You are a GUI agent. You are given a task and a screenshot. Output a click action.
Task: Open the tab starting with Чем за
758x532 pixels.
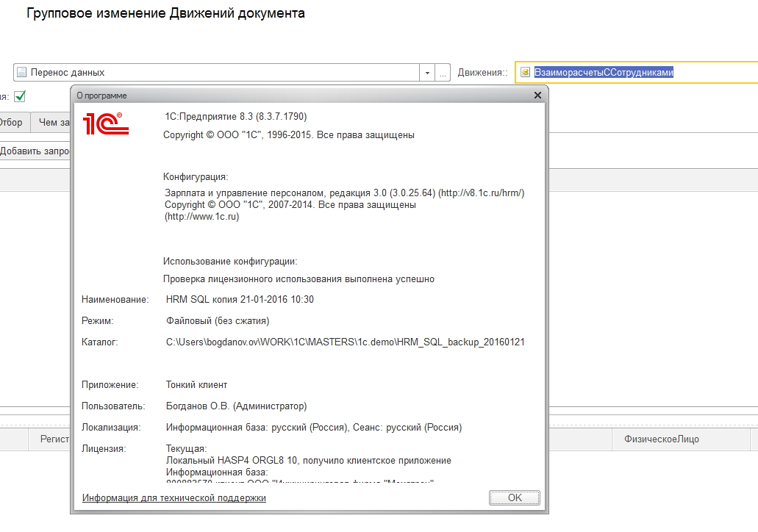(51, 122)
